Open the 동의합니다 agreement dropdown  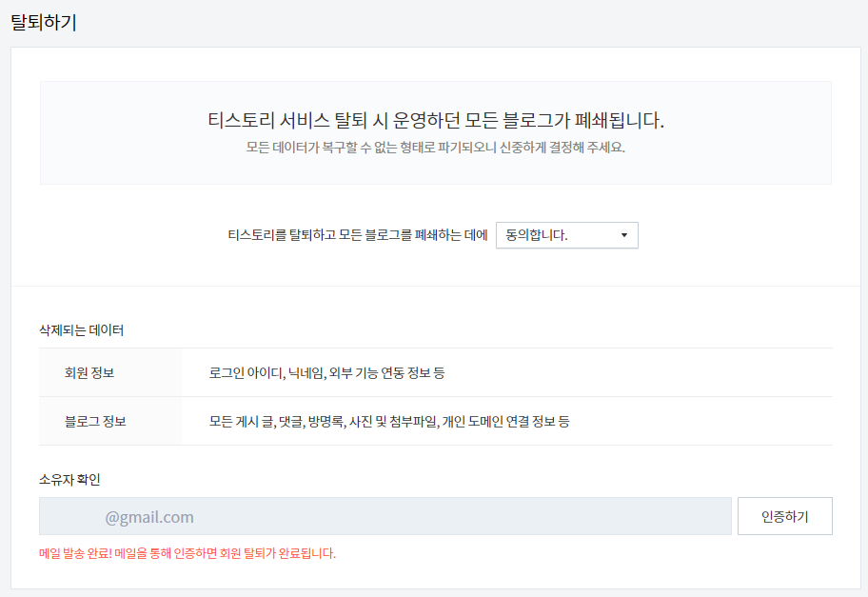click(x=567, y=235)
